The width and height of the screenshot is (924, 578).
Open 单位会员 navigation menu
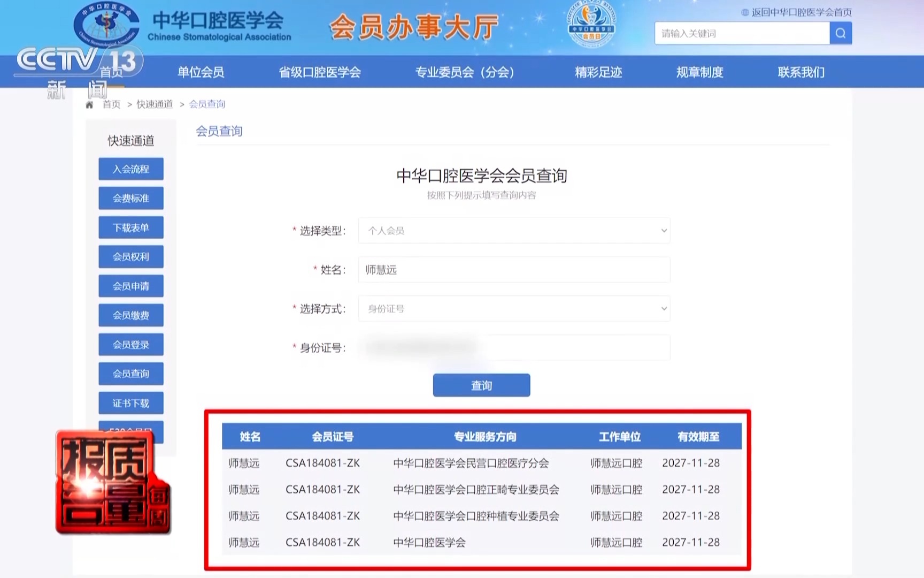click(x=201, y=72)
